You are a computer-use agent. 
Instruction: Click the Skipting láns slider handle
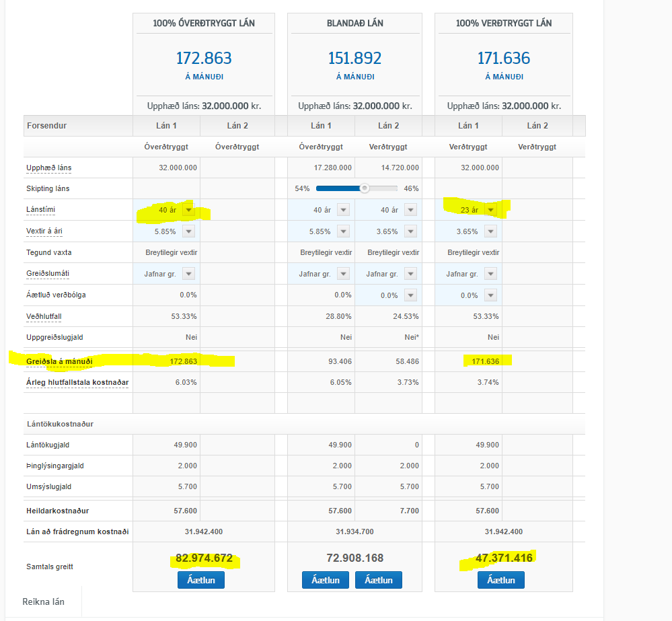pos(364,188)
